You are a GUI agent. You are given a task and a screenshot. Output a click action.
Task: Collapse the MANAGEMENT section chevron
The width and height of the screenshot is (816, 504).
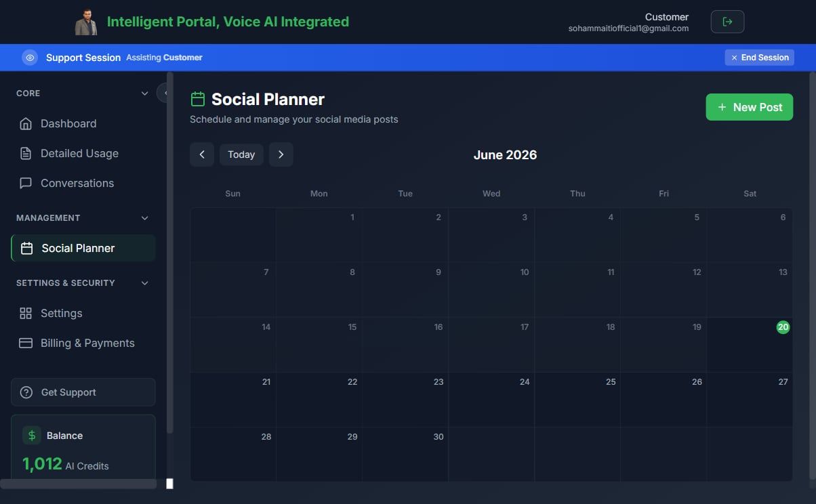(x=144, y=218)
